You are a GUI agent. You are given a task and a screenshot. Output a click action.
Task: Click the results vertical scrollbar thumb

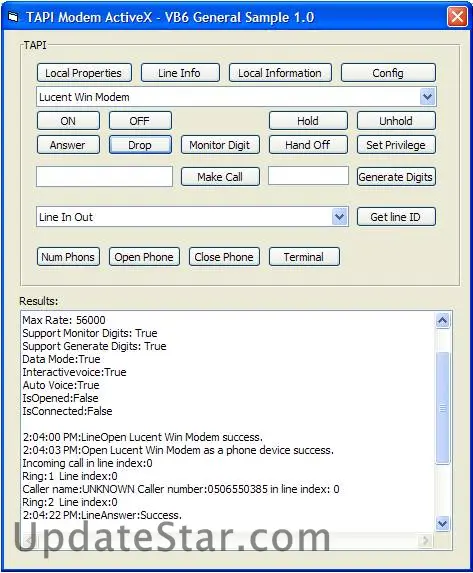tap(443, 408)
